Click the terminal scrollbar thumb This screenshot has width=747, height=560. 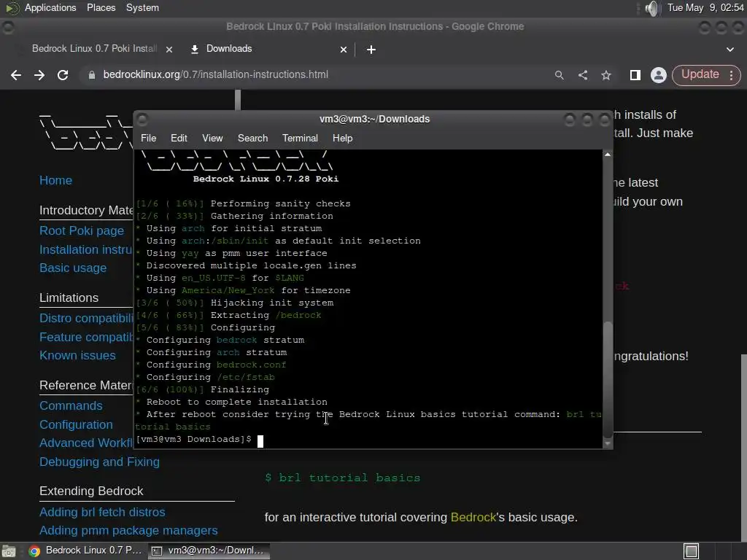(608, 379)
